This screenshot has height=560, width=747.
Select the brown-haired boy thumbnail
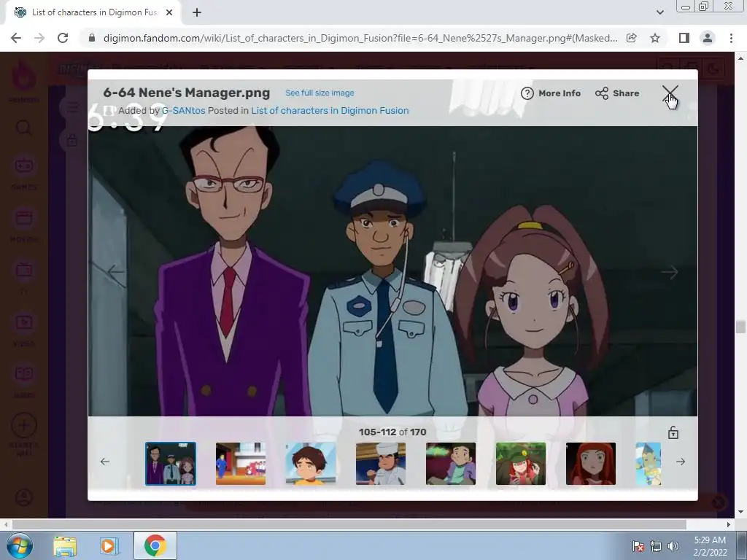click(x=311, y=464)
